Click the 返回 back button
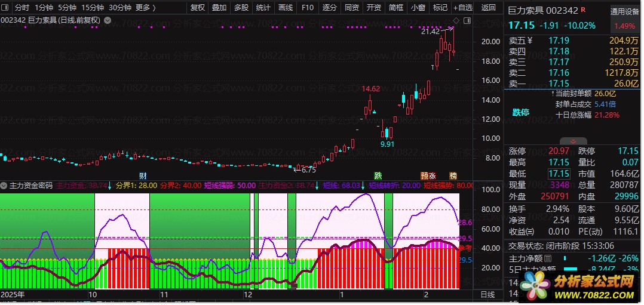Image resolution: width=644 pixels, height=305 pixels. [x=488, y=7]
